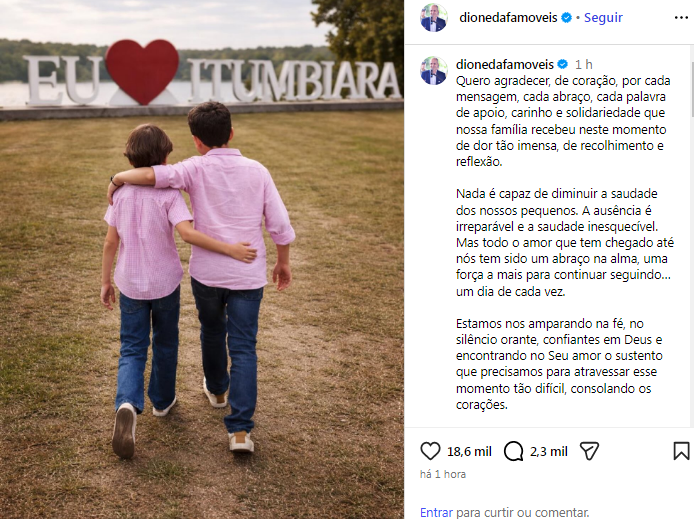
Task: Open comments via the speech bubble icon
Action: click(513, 451)
